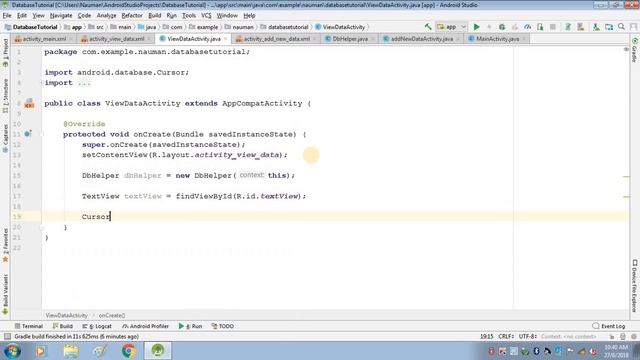The height and width of the screenshot is (360, 640).
Task: Click the Stop square toolbar icon
Action: (x=553, y=27)
